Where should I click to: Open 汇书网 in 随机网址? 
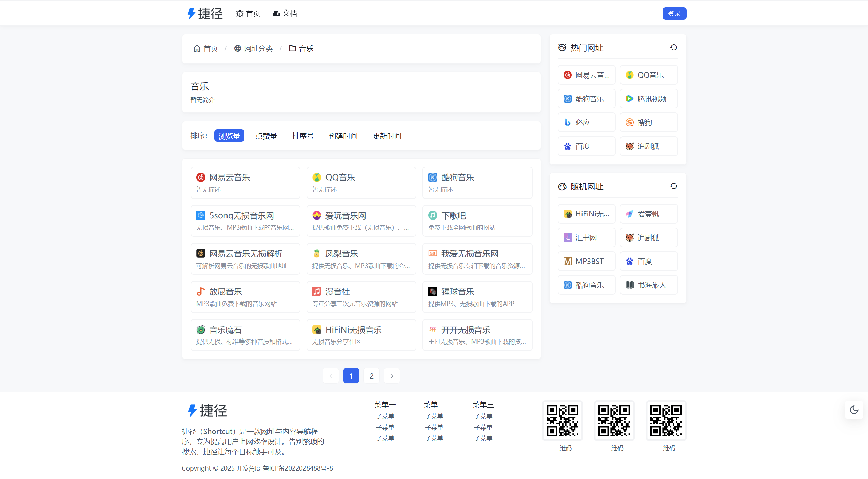[587, 237]
